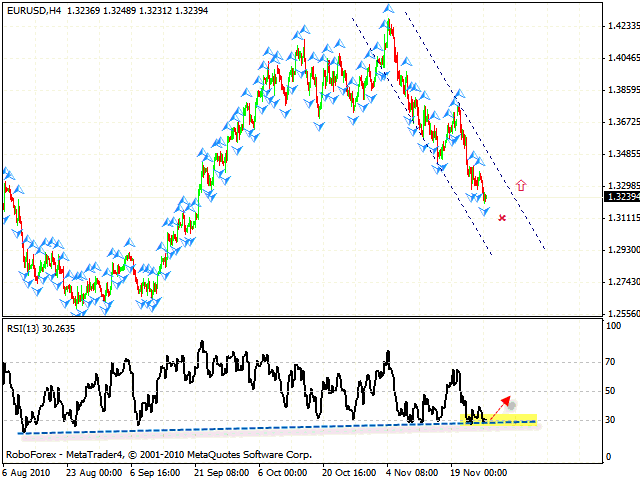The width and height of the screenshot is (640, 480).
Task: Click the red hollow up arrow marker
Action: click(521, 185)
